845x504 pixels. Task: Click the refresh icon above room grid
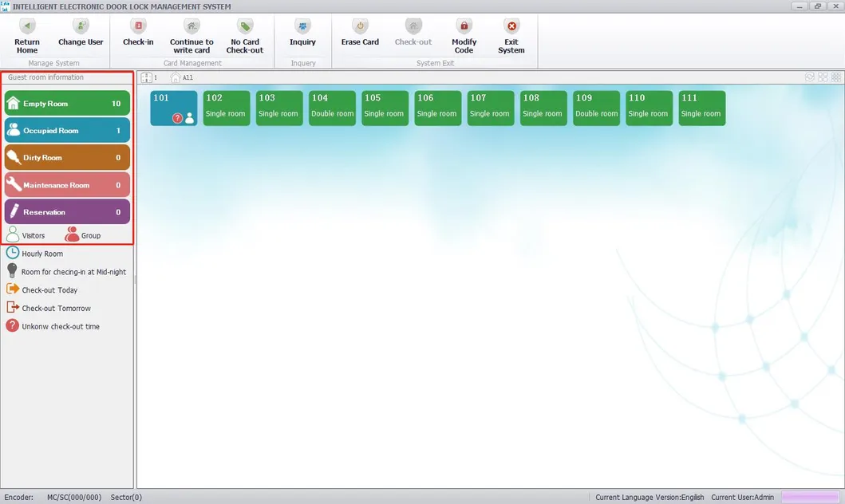810,77
